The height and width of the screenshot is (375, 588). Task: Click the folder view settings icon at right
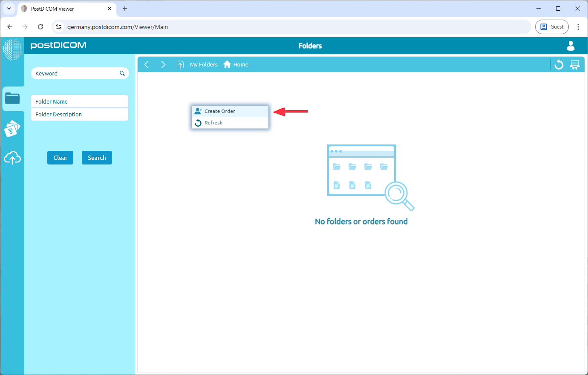tap(575, 64)
